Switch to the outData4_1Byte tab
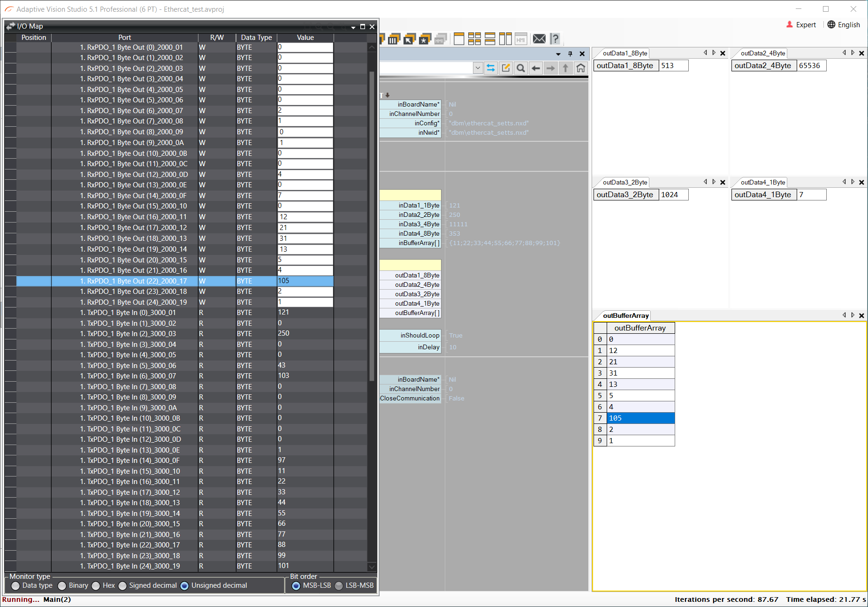 tap(762, 182)
